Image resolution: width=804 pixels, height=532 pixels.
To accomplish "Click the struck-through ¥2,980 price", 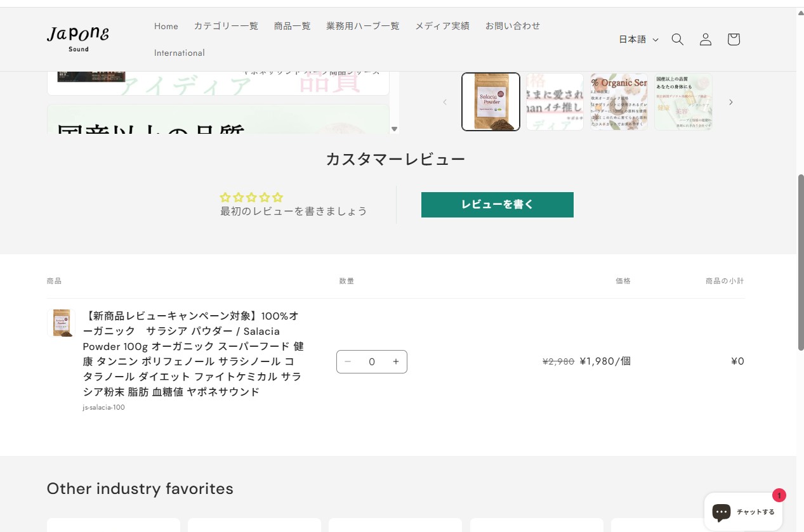I will [x=558, y=361].
